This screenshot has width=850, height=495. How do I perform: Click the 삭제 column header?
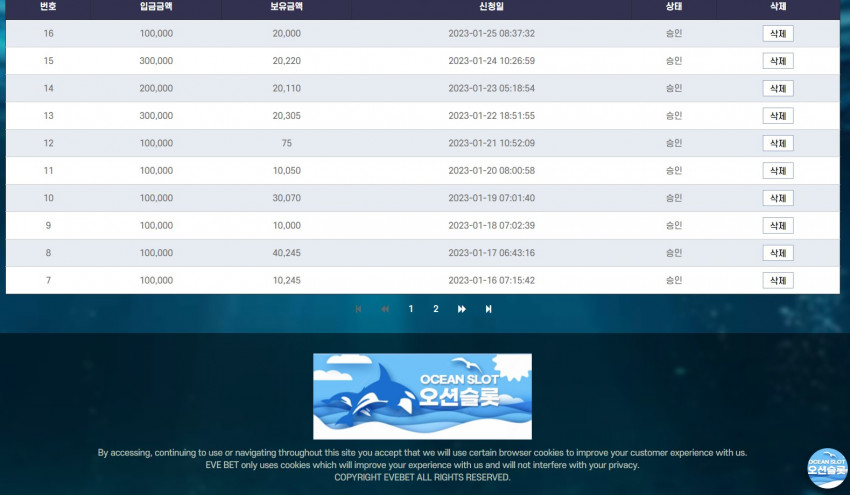tap(778, 7)
